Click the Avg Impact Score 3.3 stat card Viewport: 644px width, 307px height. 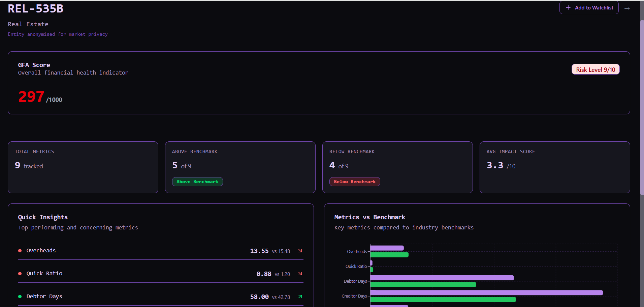(554, 167)
